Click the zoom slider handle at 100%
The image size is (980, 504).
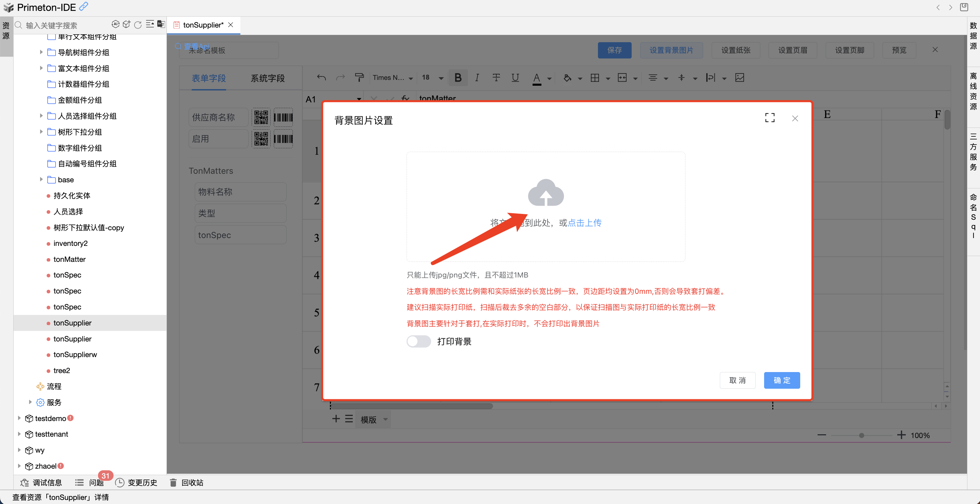click(x=861, y=435)
